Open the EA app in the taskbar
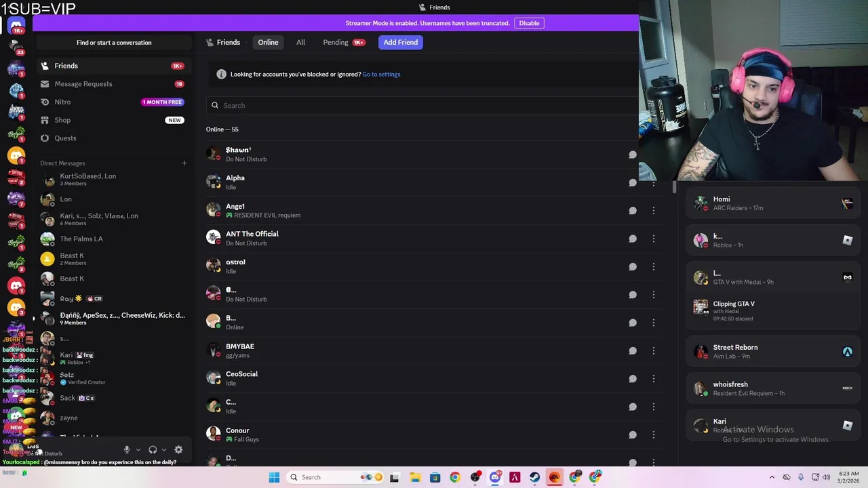The image size is (868, 488). [554, 477]
